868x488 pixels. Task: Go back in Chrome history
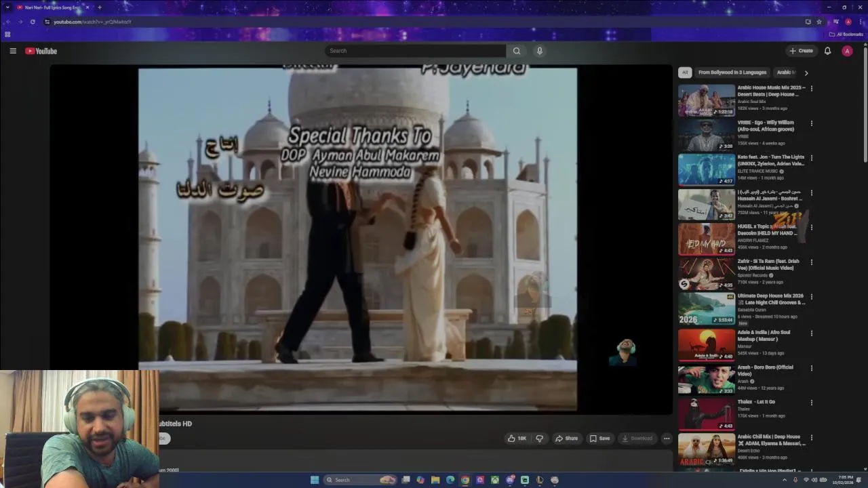(7, 22)
